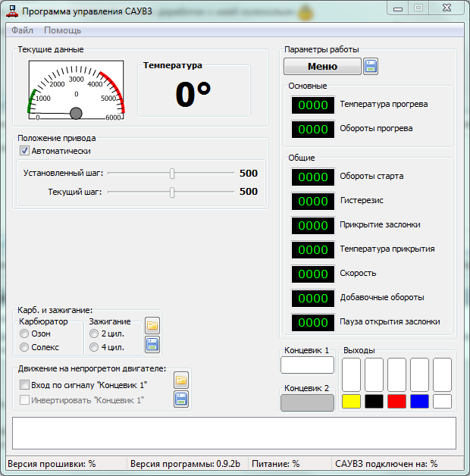The height and width of the screenshot is (476, 470).
Task: Click the Установленный шаг slider handle
Action: tap(172, 174)
